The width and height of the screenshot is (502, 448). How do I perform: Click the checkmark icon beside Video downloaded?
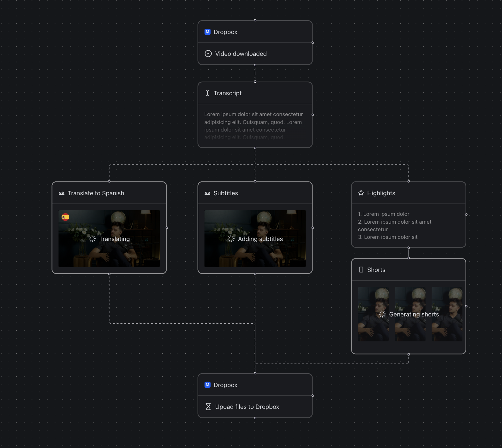point(208,54)
